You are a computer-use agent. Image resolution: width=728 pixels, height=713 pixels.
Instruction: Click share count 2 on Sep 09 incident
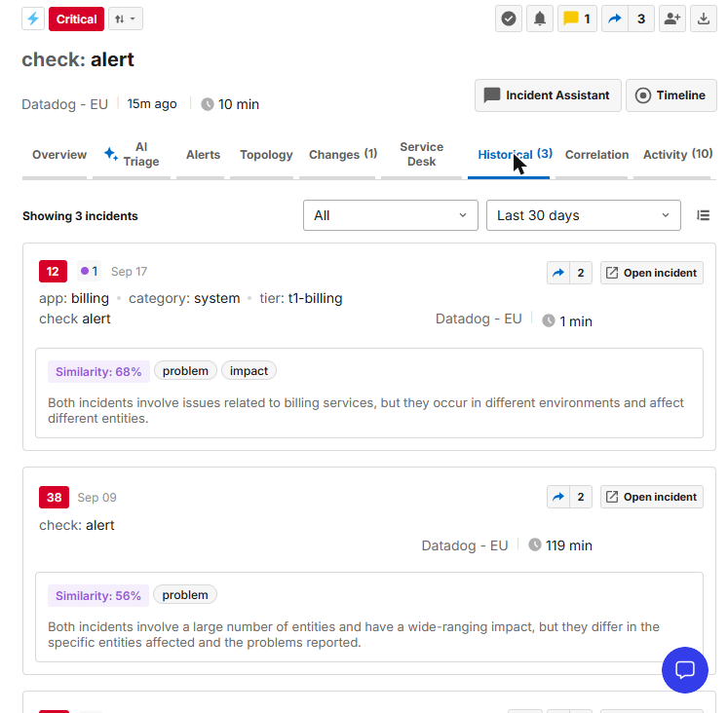coord(581,497)
